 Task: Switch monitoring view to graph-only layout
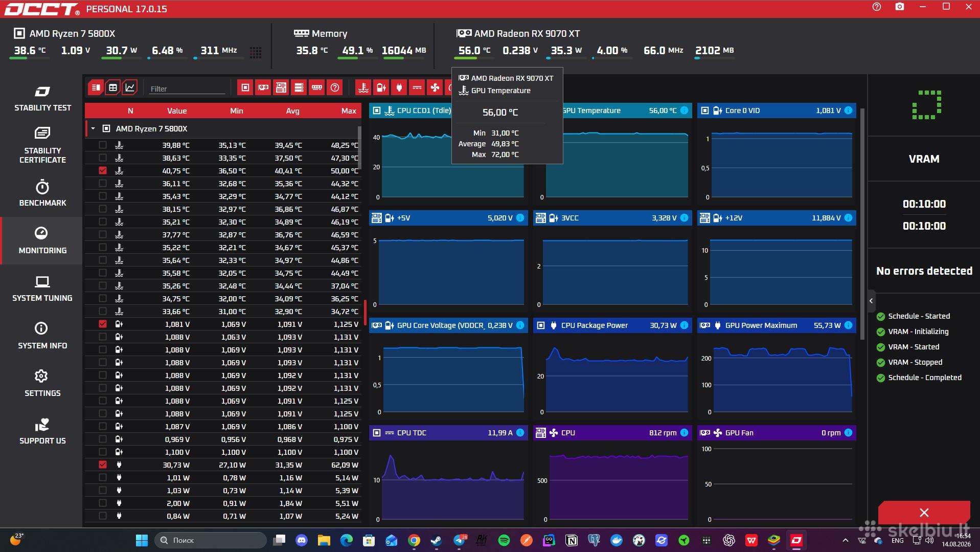130,87
